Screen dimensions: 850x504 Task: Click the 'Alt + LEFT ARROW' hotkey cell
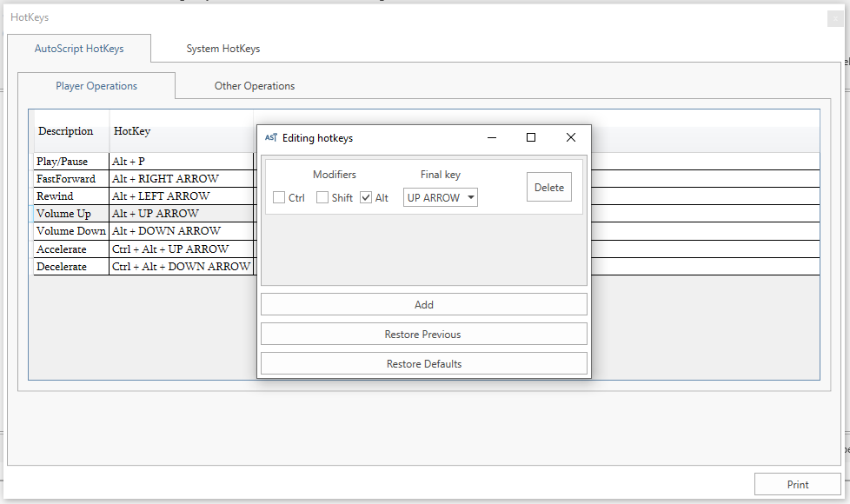tap(182, 196)
